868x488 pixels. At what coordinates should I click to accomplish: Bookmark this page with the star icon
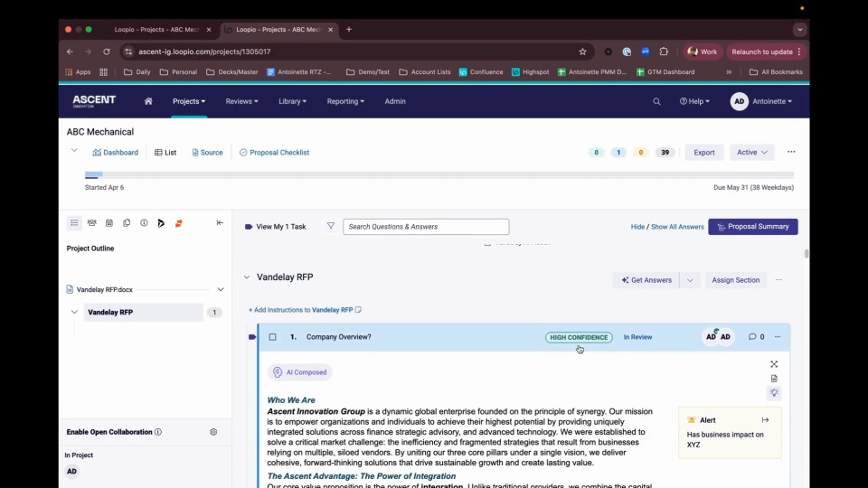click(582, 52)
